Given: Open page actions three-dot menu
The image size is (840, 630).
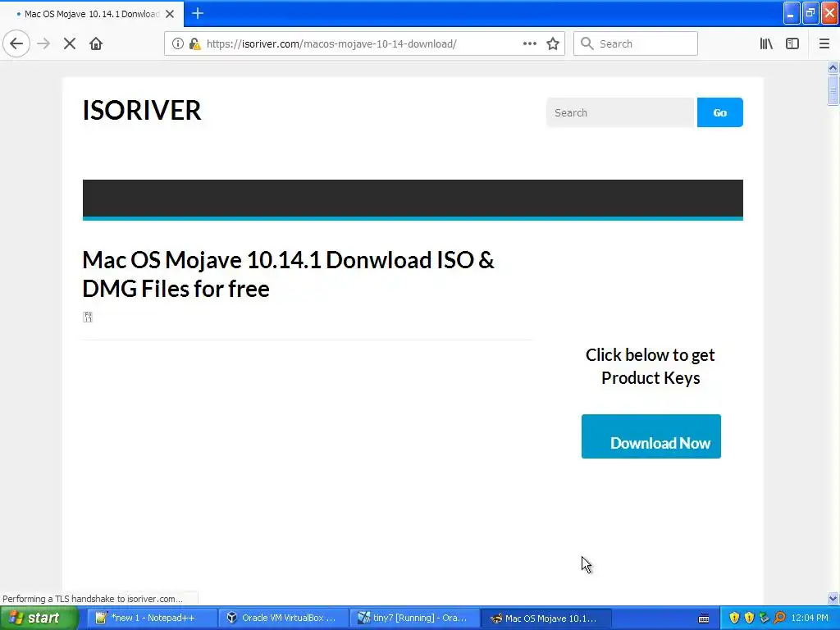Looking at the screenshot, I should pos(529,43).
